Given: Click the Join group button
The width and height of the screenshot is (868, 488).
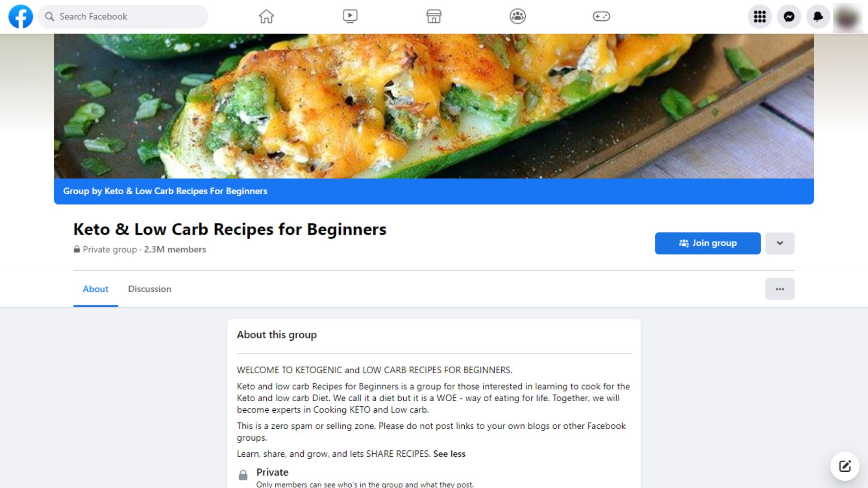Looking at the screenshot, I should point(707,243).
